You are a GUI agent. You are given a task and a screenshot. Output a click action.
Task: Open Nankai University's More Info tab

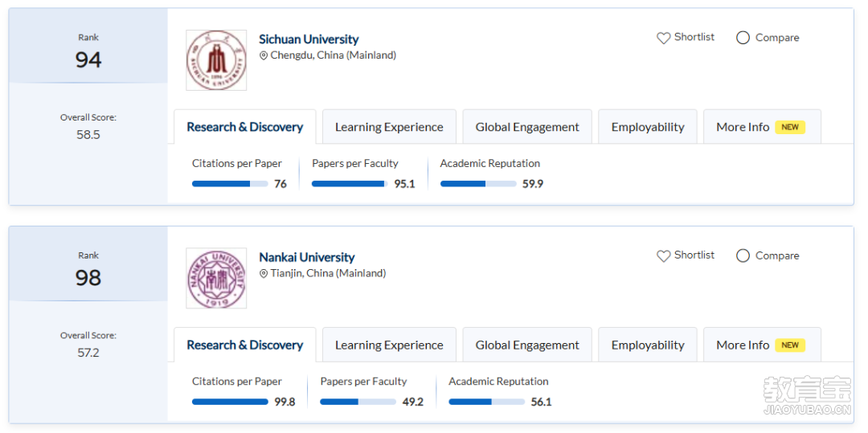point(762,345)
